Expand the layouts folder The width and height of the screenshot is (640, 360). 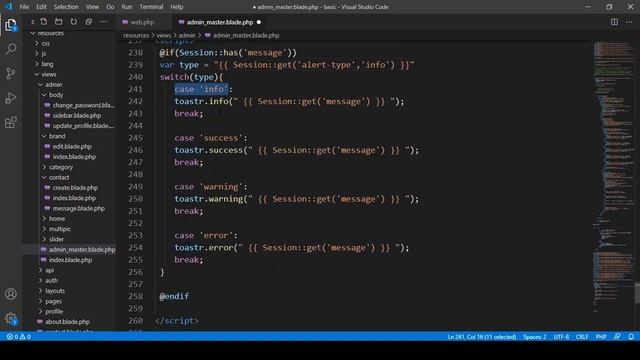click(55, 291)
